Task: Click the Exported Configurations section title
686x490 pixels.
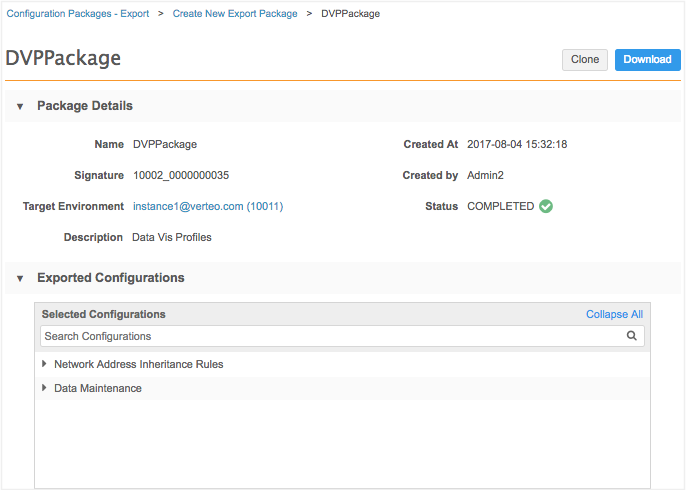Action: [x=110, y=278]
